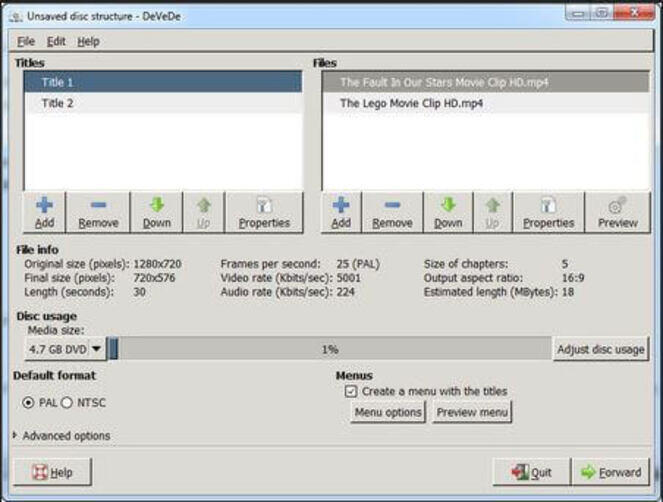This screenshot has width=663, height=502.
Task: Click Add icon under Titles list
Action: click(x=44, y=212)
